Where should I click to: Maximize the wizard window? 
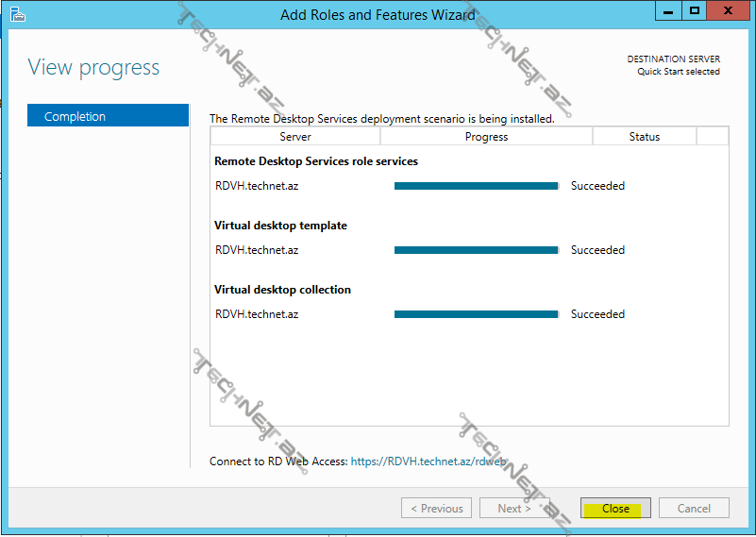pos(695,10)
